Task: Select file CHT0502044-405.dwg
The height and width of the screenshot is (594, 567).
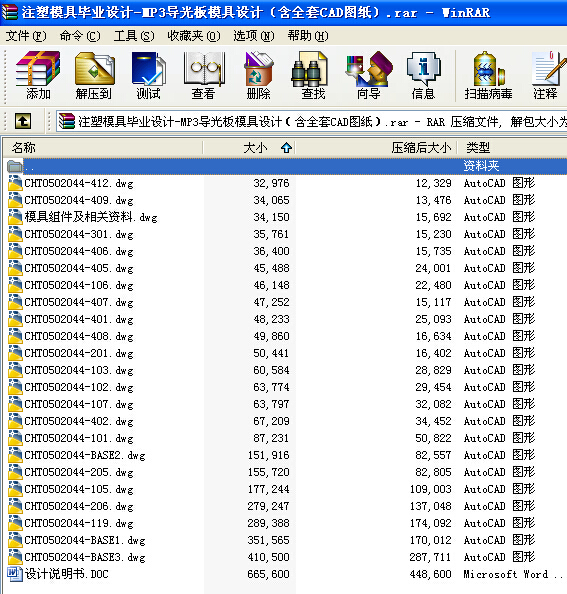Action: [x=79, y=268]
